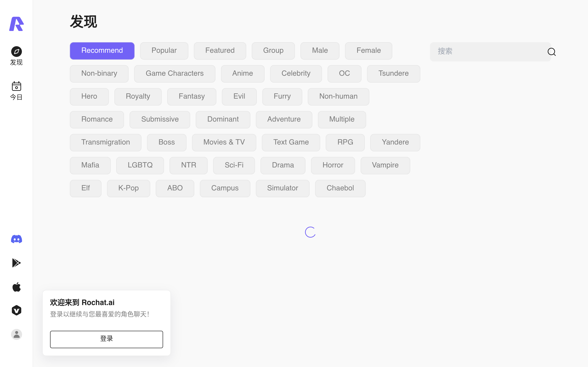
Task: Open the Google Play store icon
Action: (x=17, y=263)
